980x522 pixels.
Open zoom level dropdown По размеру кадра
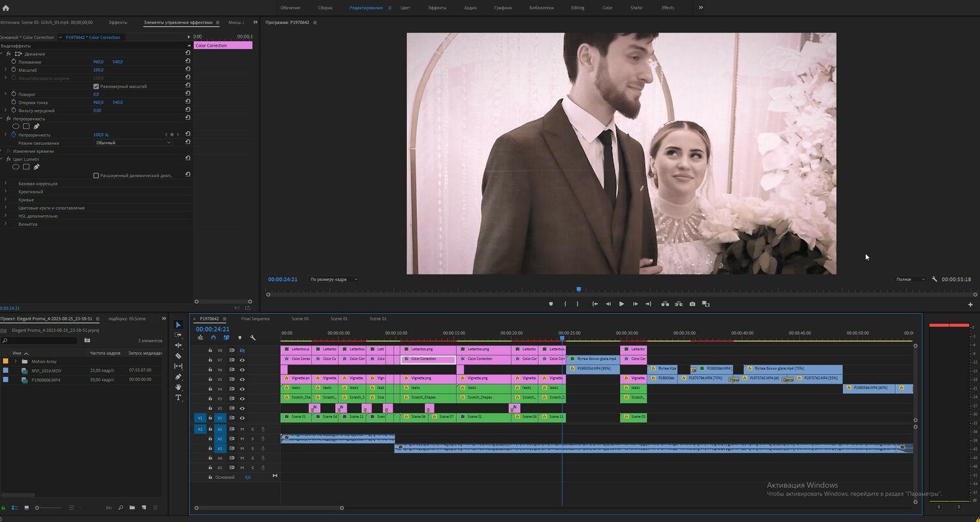(334, 279)
